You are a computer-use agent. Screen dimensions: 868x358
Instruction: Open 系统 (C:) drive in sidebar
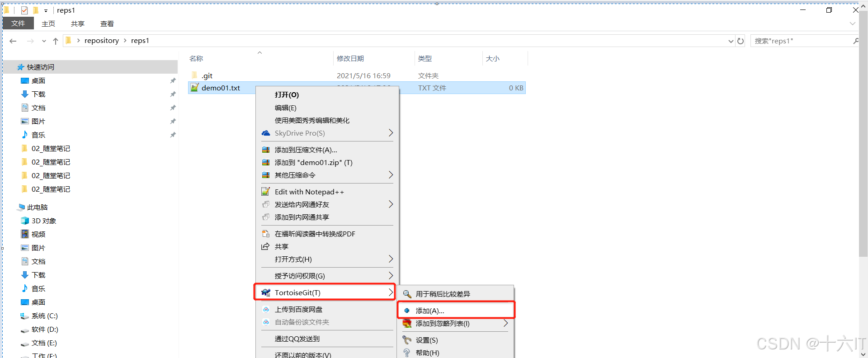coord(44,316)
